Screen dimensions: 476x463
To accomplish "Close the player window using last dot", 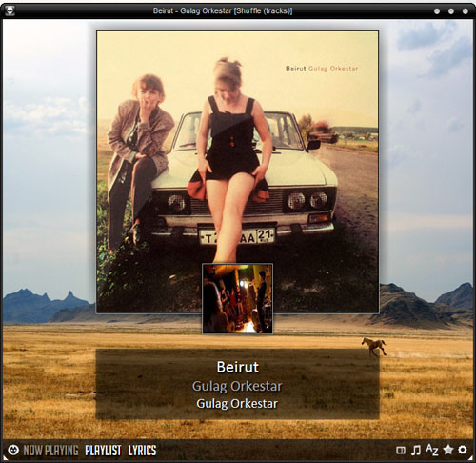I will (466, 11).
